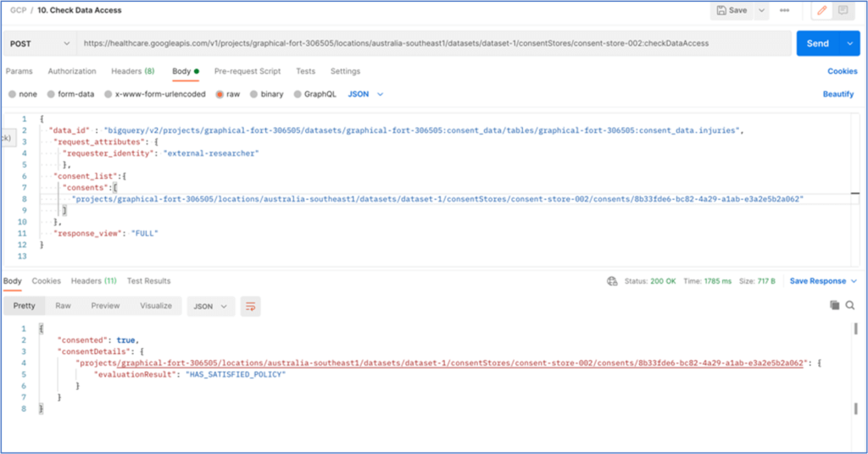Open the Test Results tab

[x=149, y=281]
